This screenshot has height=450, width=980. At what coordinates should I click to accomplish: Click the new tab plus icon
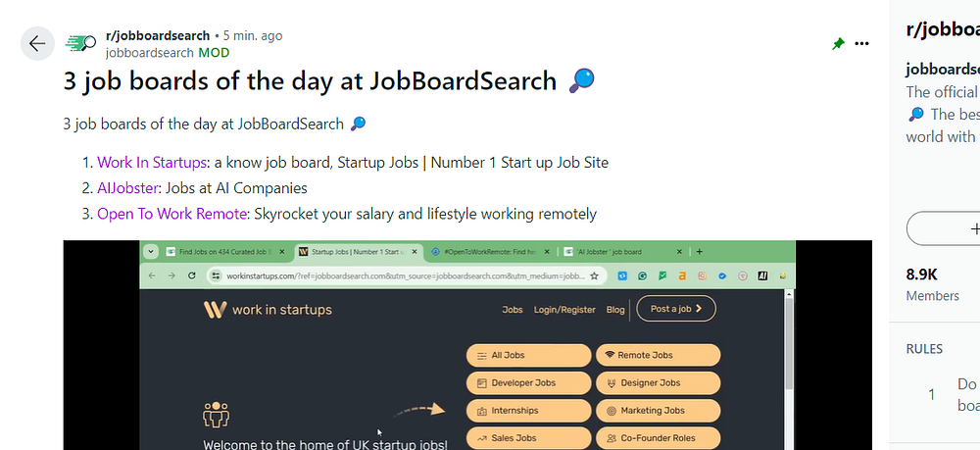[x=699, y=251]
